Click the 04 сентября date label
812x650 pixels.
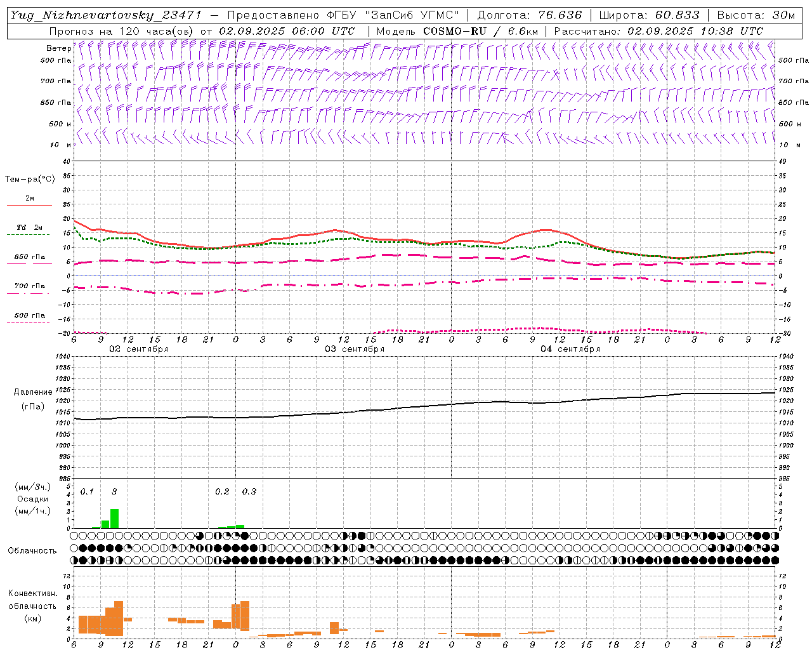(x=570, y=349)
